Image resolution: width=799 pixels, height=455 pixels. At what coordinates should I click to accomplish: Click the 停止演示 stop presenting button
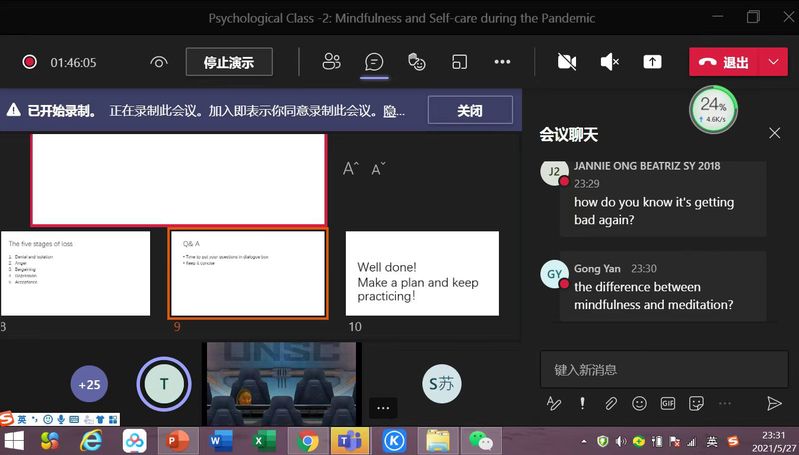point(229,62)
